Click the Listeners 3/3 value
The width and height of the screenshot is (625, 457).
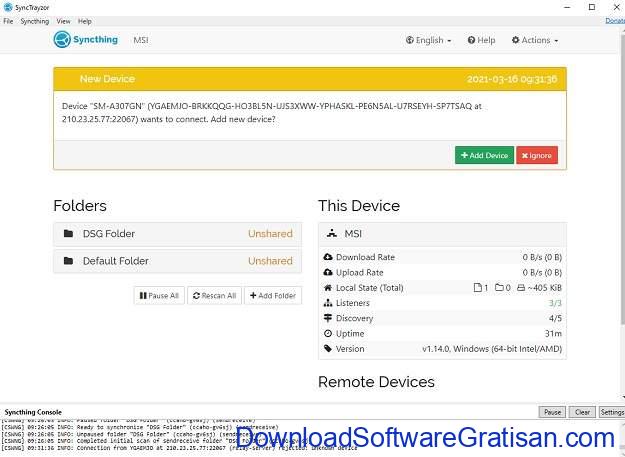tap(555, 303)
